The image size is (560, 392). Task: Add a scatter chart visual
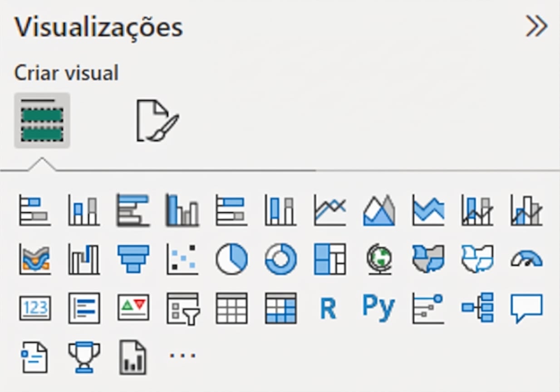(182, 260)
